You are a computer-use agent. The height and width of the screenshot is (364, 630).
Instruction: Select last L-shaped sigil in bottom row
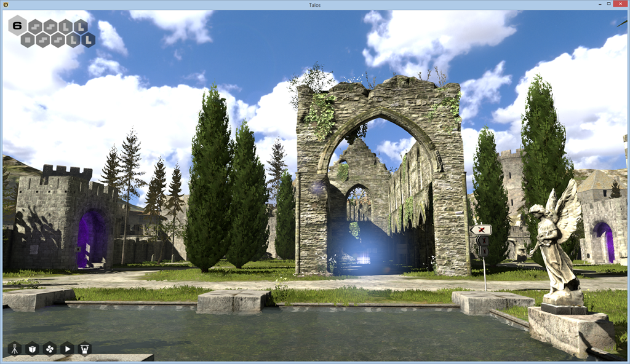tap(88, 40)
